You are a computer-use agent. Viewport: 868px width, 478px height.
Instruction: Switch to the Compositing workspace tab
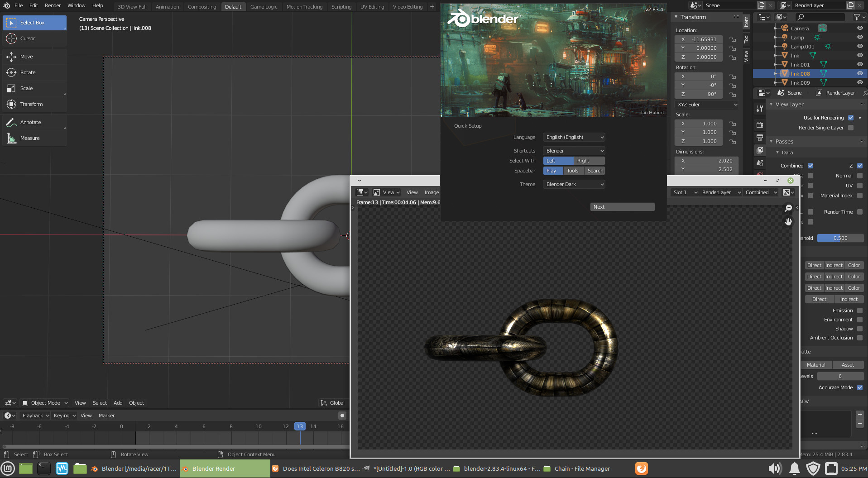coord(202,7)
